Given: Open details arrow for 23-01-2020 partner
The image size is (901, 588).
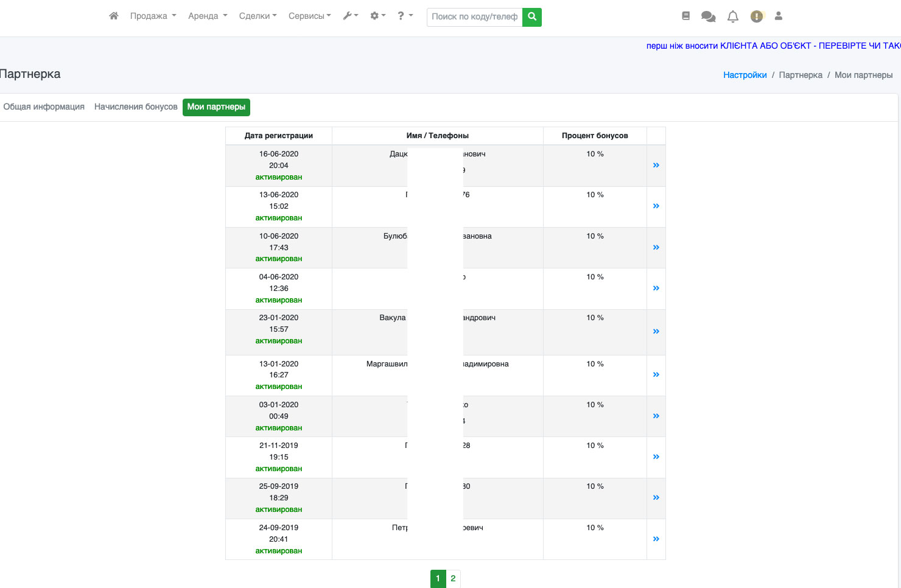Looking at the screenshot, I should click(656, 332).
